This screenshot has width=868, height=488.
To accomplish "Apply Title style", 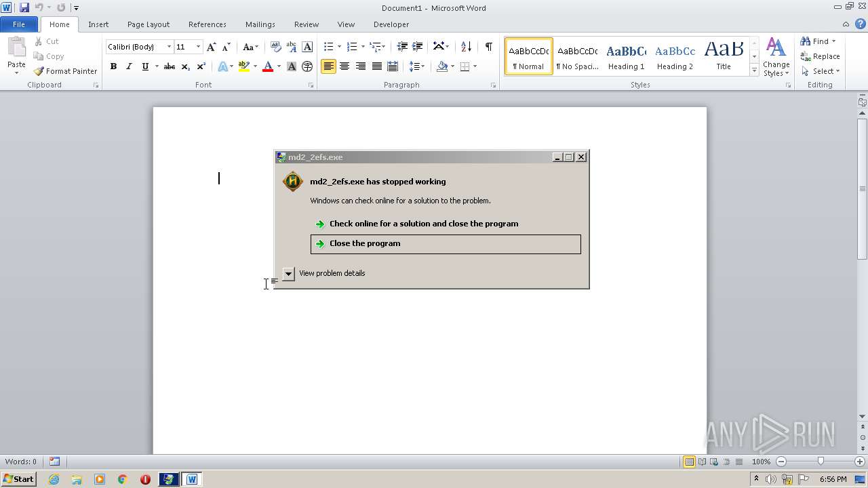I will click(724, 56).
